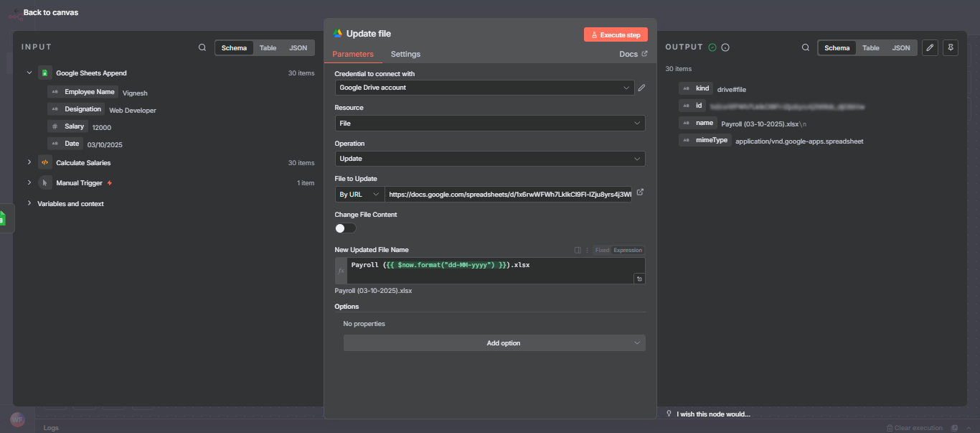Execute step for the Update file node
Image resolution: width=980 pixels, height=433 pixels.
pyautogui.click(x=615, y=34)
